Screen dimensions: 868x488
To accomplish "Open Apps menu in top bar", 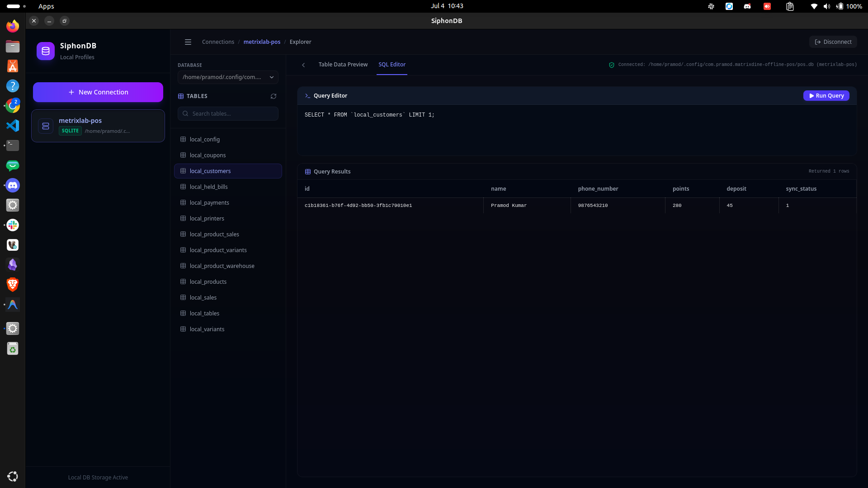I will point(46,6).
